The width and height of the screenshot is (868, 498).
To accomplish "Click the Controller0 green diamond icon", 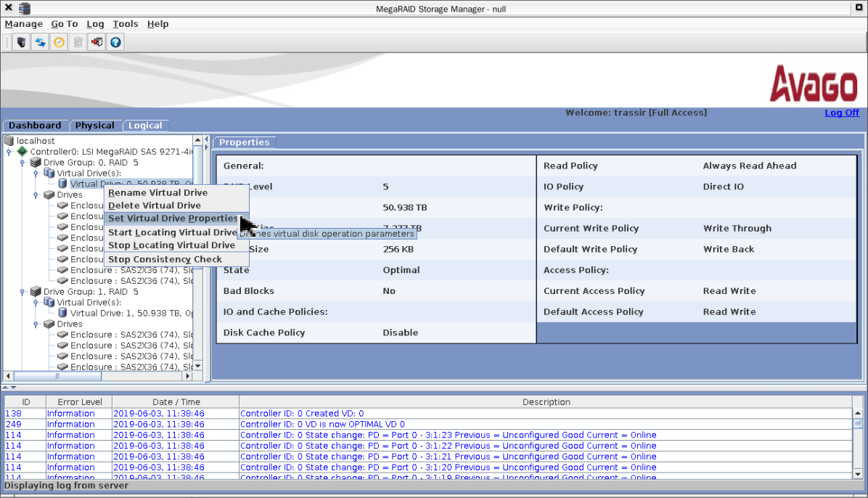I will (x=22, y=152).
